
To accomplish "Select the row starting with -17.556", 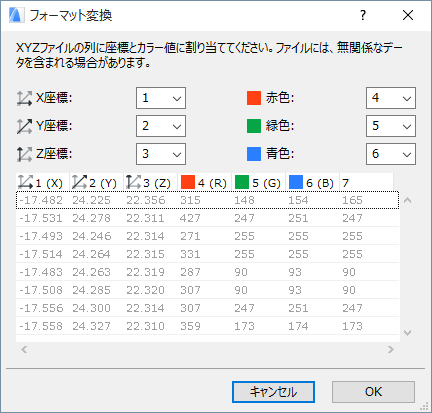I will pyautogui.click(x=207, y=308).
